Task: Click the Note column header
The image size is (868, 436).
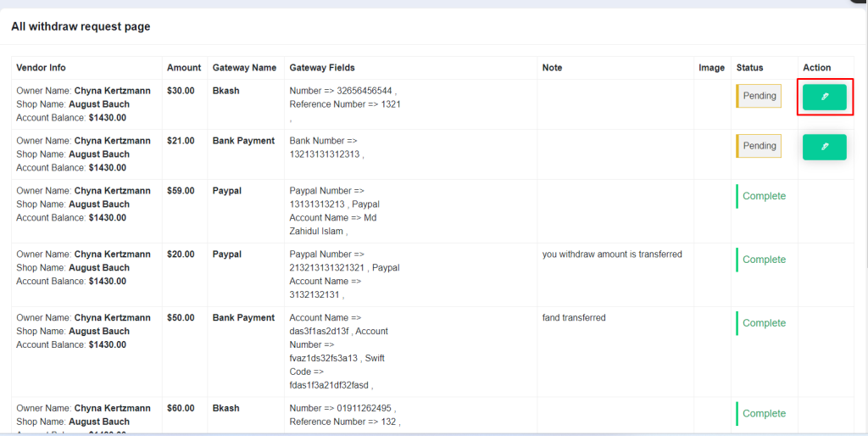Action: (552, 68)
